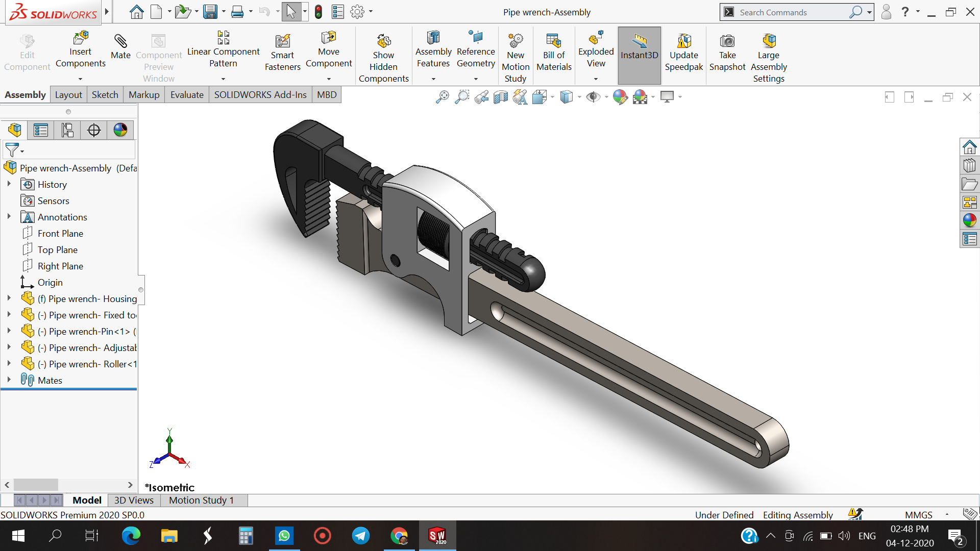Open DimXpertManager crosshair tab
Viewport: 980px width, 551px height.
click(94, 130)
